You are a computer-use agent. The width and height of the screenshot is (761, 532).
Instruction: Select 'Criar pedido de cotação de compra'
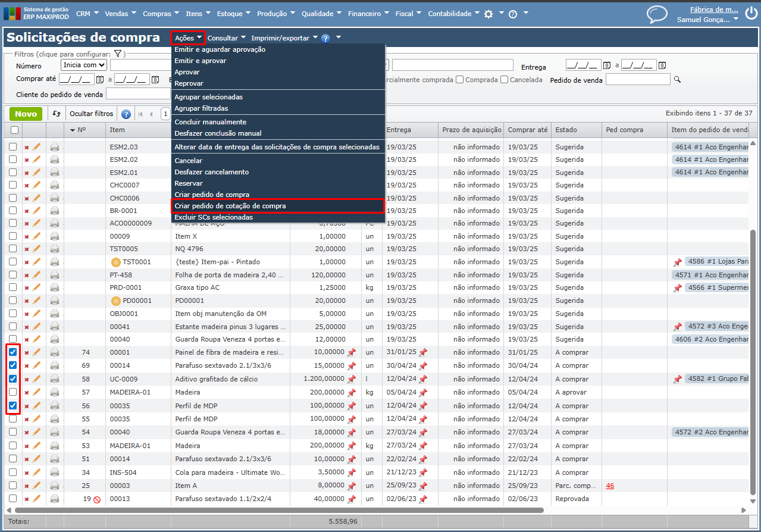point(230,206)
